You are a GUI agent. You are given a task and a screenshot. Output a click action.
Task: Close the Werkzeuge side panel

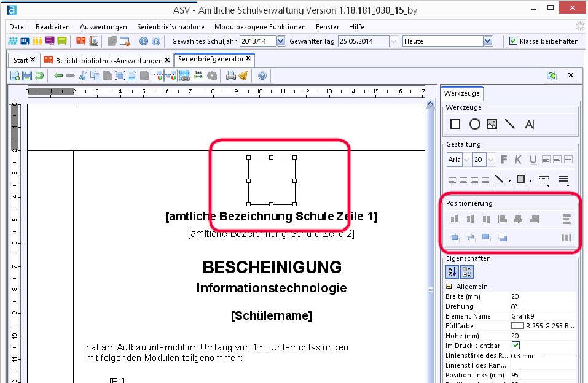(570, 75)
